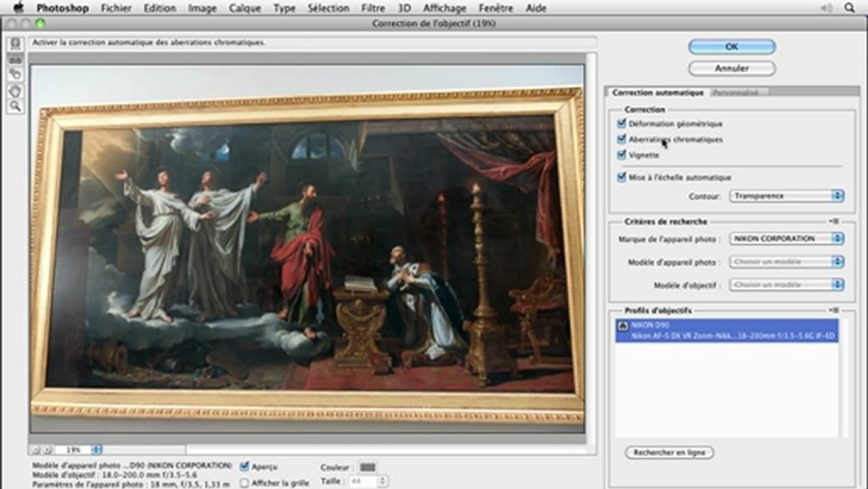This screenshot has width=868, height=489.
Task: Select the Straighten tool icon
Action: click(x=15, y=59)
